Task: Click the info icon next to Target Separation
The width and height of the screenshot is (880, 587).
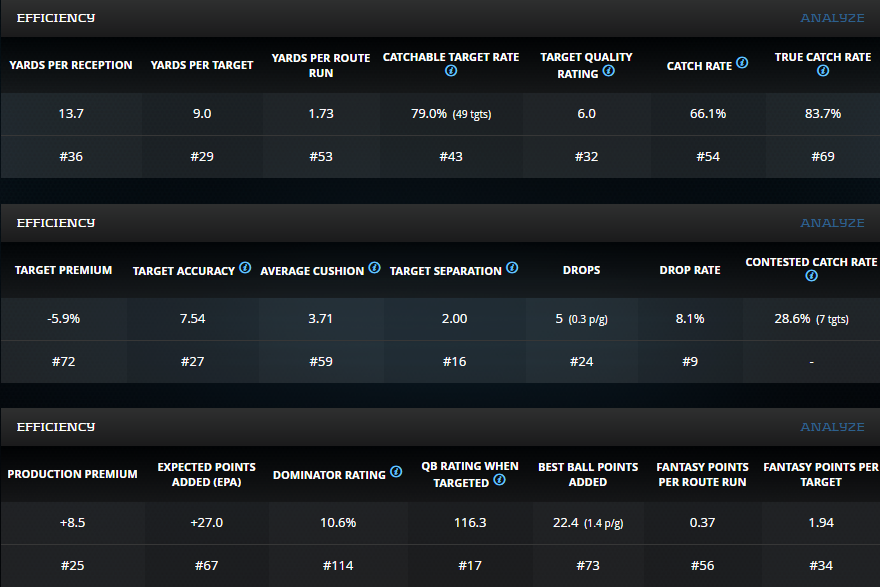Action: (512, 269)
